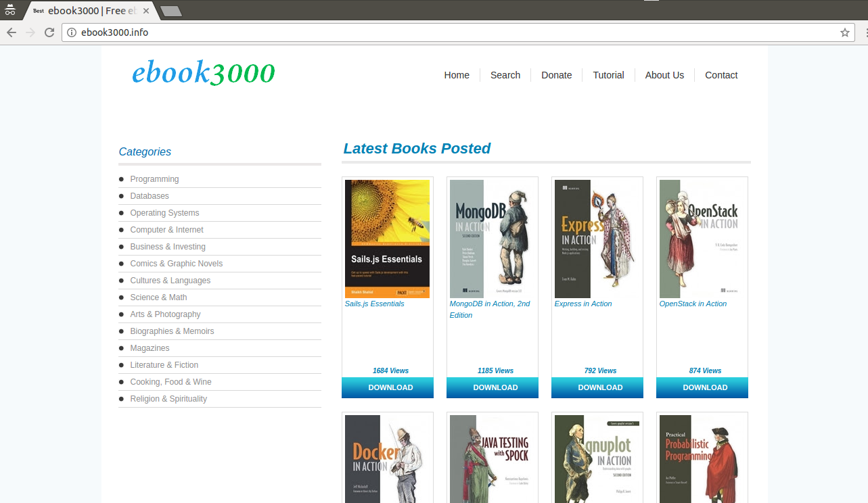Browse the Business & Investing category
Screen dimensions: 868x503
168,247
